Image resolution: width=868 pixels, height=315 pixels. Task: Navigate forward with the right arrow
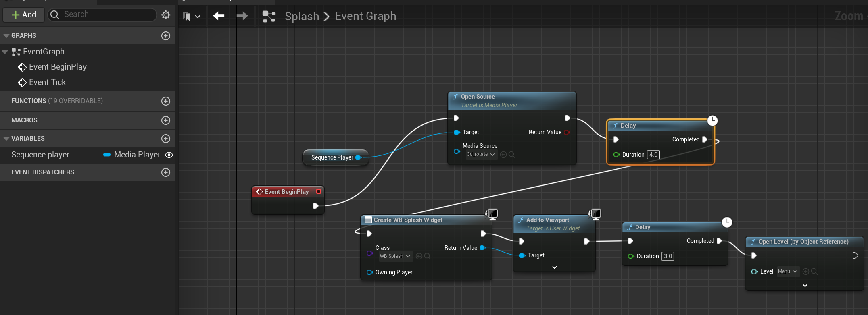pos(242,16)
